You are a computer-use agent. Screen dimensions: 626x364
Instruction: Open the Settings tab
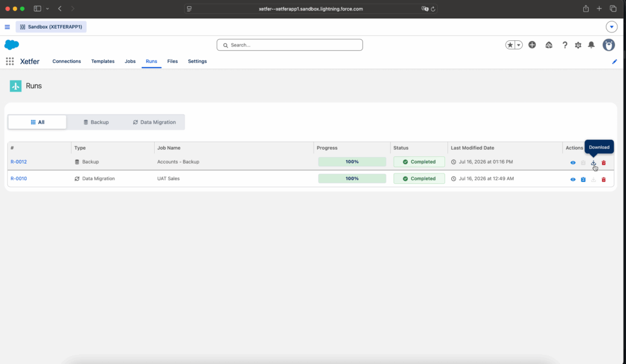pyautogui.click(x=197, y=62)
